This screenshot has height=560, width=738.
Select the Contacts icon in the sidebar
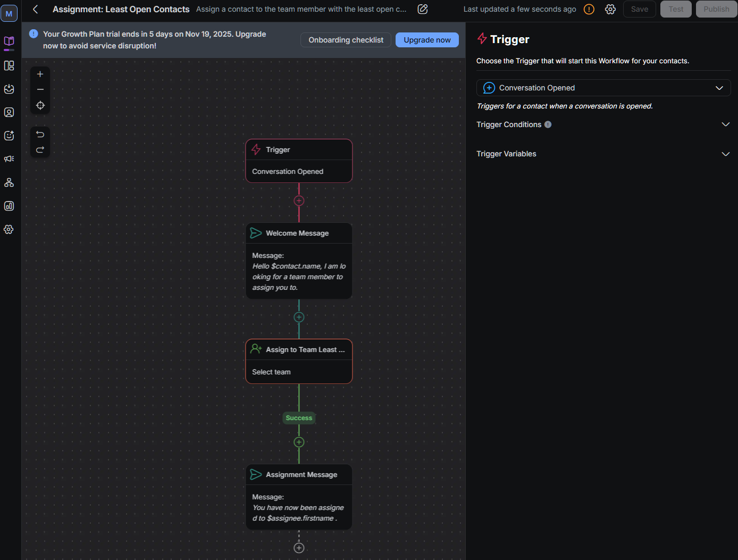[x=9, y=112]
